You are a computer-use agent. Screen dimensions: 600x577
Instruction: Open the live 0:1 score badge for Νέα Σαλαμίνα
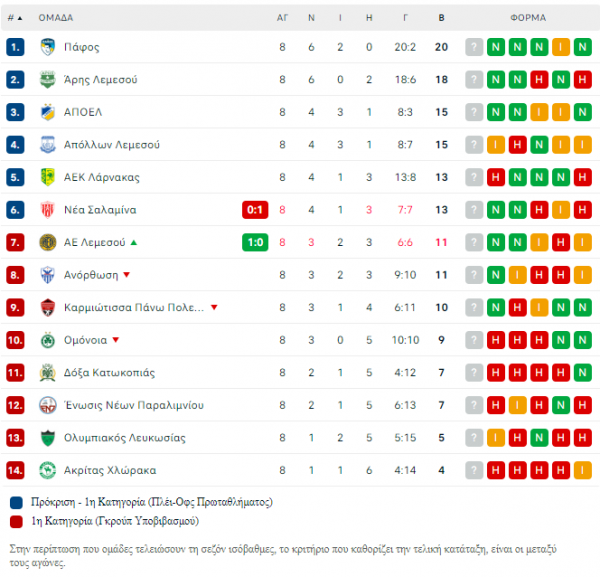255,210
